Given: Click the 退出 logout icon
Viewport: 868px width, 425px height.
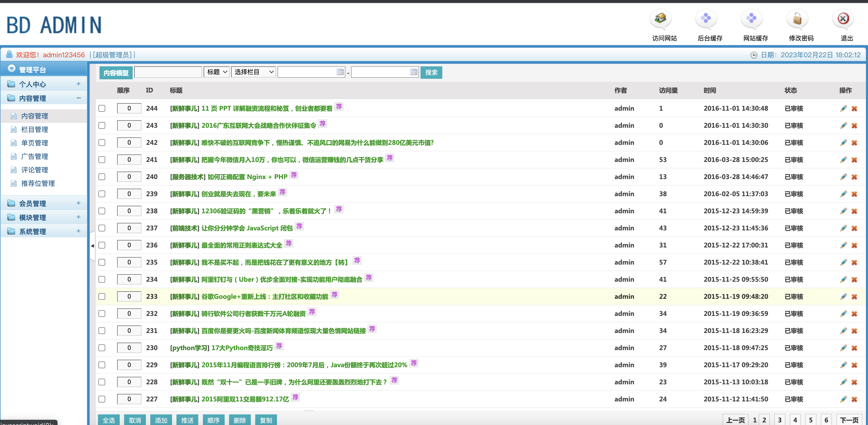Looking at the screenshot, I should pos(843,19).
